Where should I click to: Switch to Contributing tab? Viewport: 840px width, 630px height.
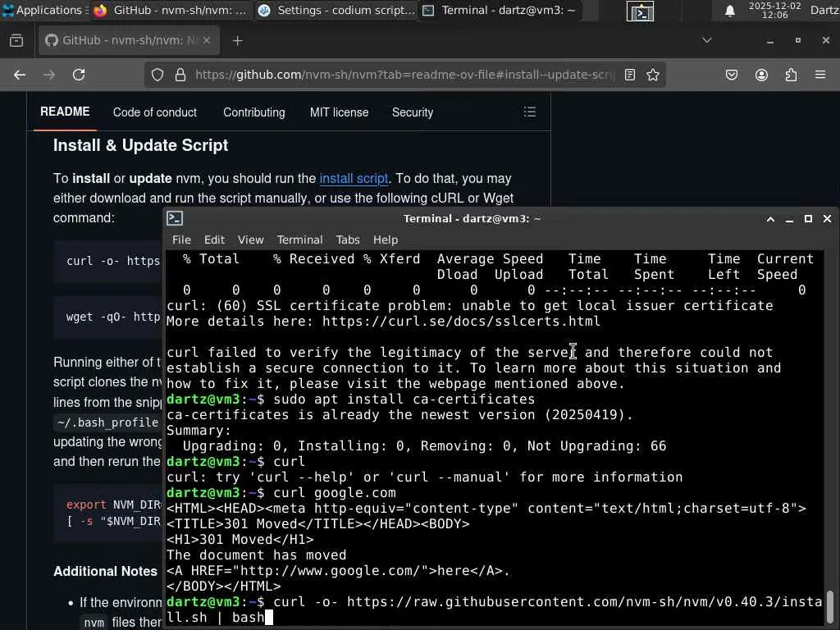point(254,112)
